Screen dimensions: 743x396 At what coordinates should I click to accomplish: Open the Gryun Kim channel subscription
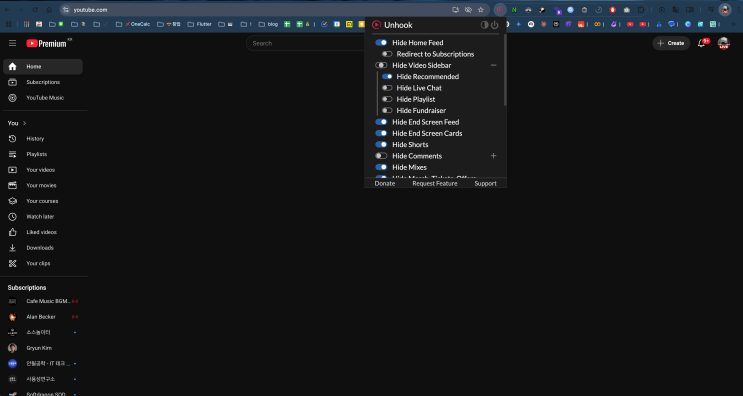coord(43,348)
